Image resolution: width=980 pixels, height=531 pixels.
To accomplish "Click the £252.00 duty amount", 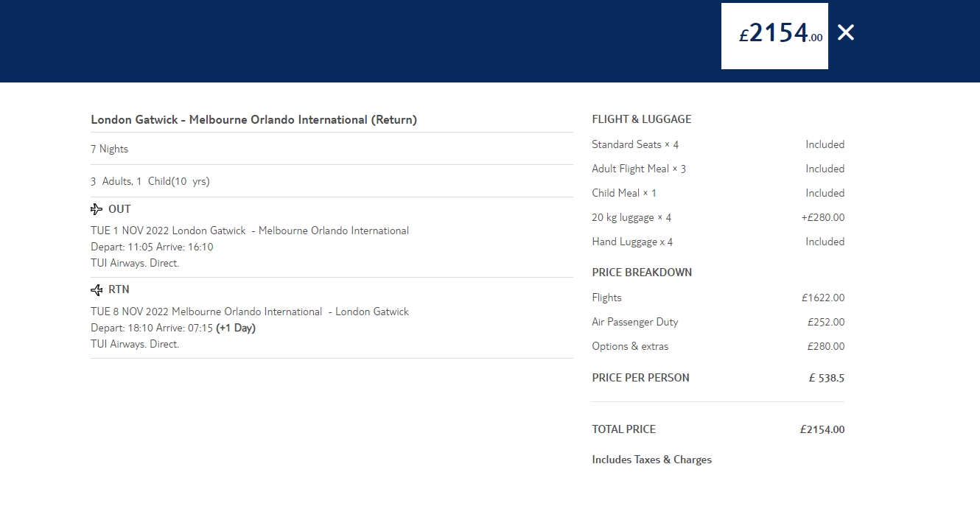I will click(x=826, y=322).
